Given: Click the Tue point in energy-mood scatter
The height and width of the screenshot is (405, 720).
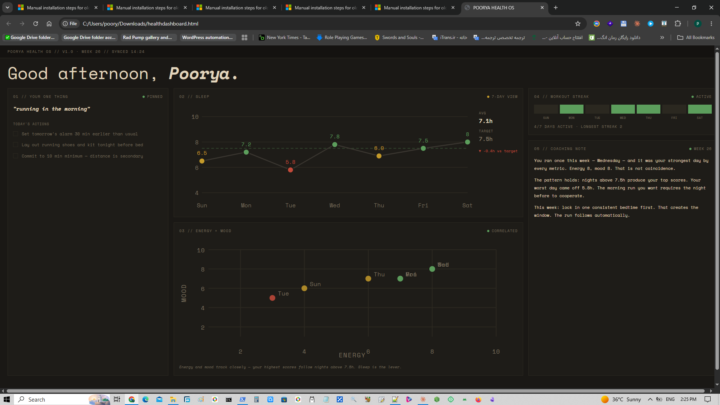Looking at the screenshot, I should click(x=272, y=298).
